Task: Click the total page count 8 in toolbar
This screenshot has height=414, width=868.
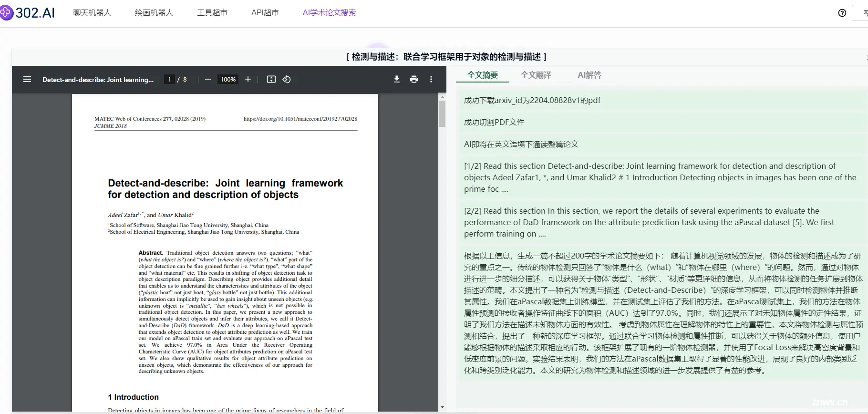Action: (185, 80)
